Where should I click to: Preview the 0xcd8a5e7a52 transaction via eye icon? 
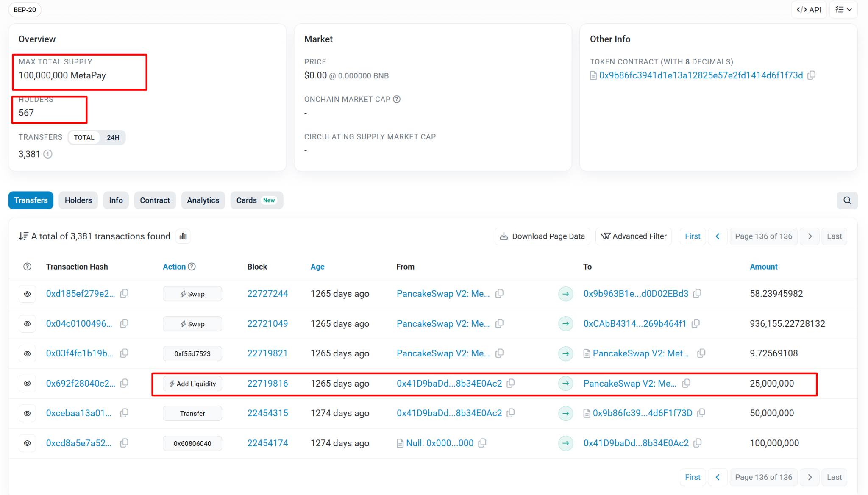(x=27, y=443)
